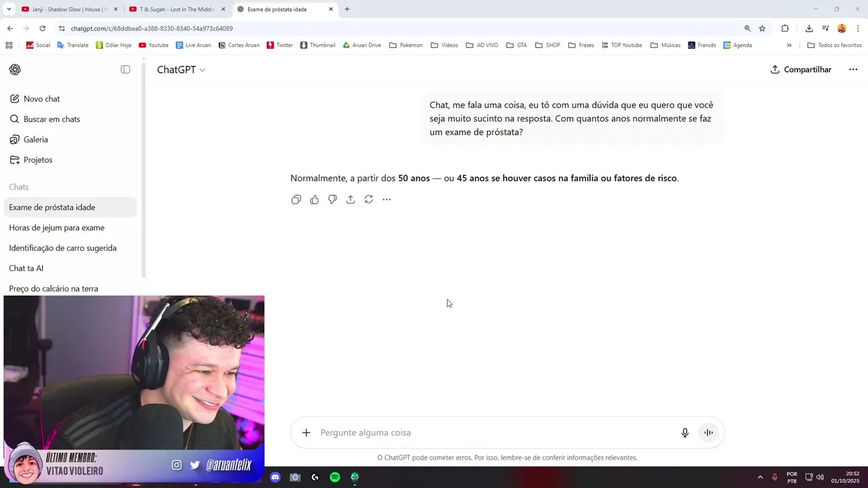Click the plus attach button in composer
The width and height of the screenshot is (868, 488).
(307, 432)
